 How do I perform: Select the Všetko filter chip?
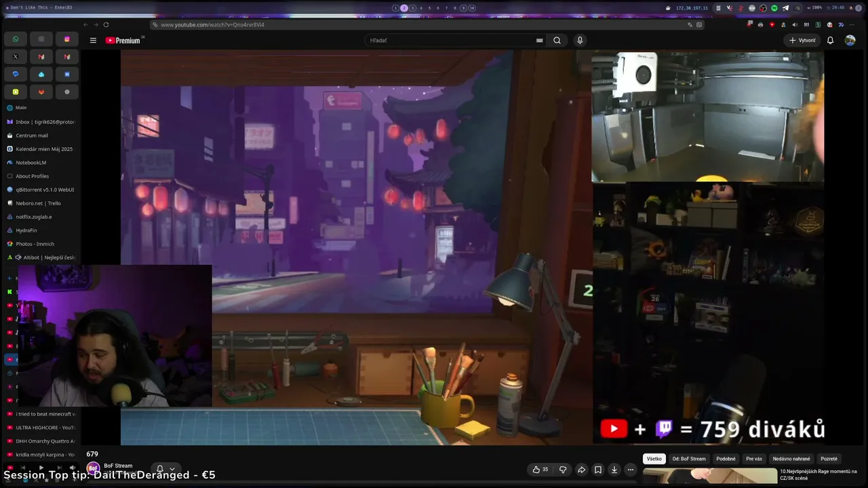(654, 459)
